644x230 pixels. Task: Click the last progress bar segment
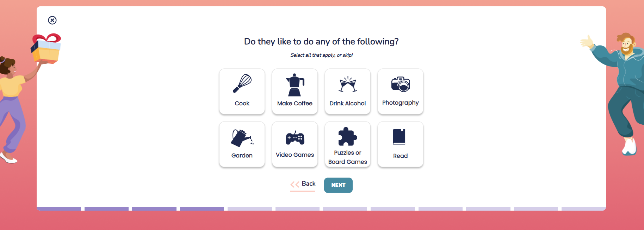[x=583, y=209]
